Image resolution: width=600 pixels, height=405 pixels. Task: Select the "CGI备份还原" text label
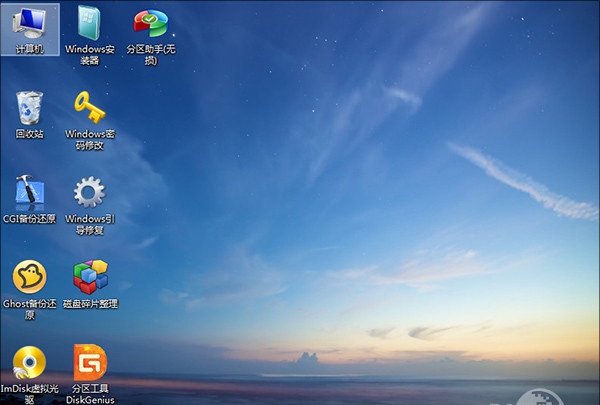[29, 218]
